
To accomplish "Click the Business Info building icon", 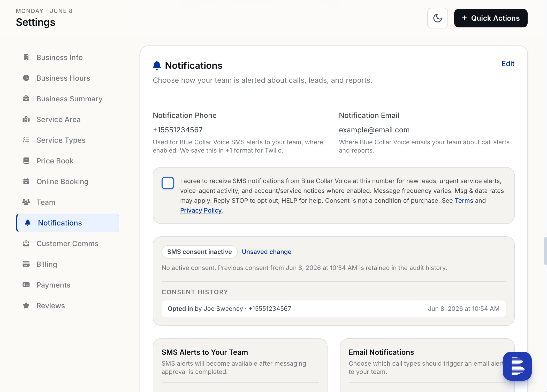I will click(x=26, y=57).
